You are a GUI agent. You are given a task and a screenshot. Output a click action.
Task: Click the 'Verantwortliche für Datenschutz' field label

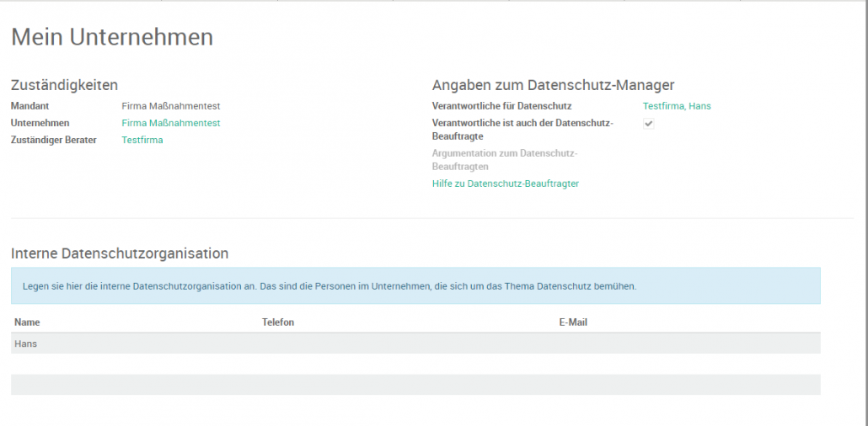pos(501,106)
